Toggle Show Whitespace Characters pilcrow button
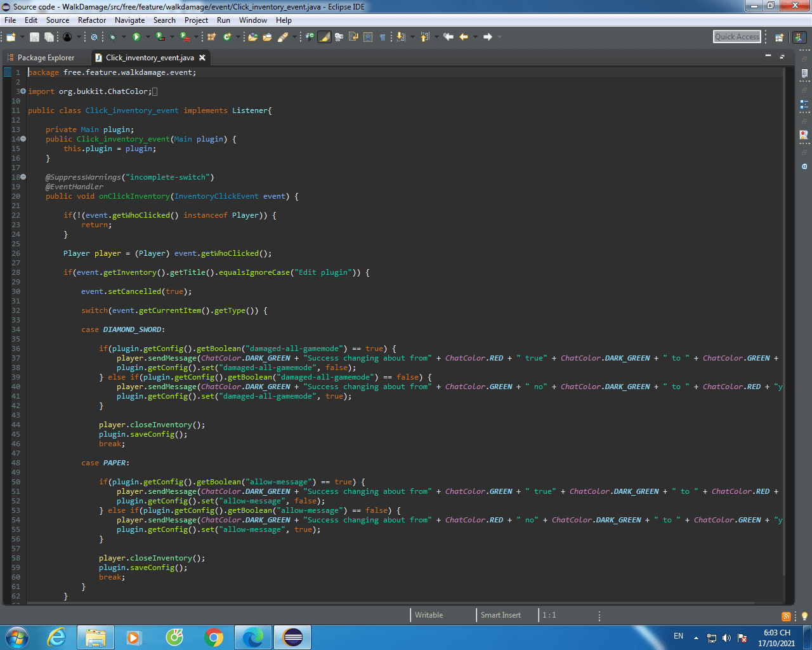Image resolution: width=812 pixels, height=650 pixels. coord(383,37)
